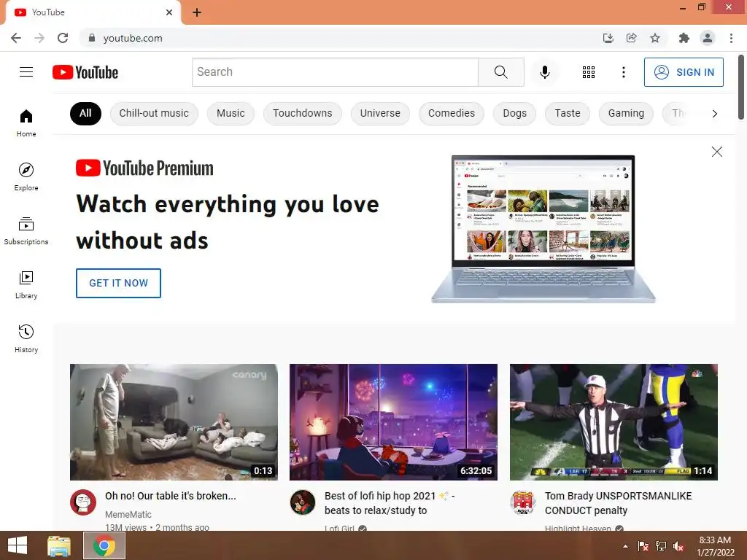Click the site lock icon
The image size is (747, 560).
point(92,38)
